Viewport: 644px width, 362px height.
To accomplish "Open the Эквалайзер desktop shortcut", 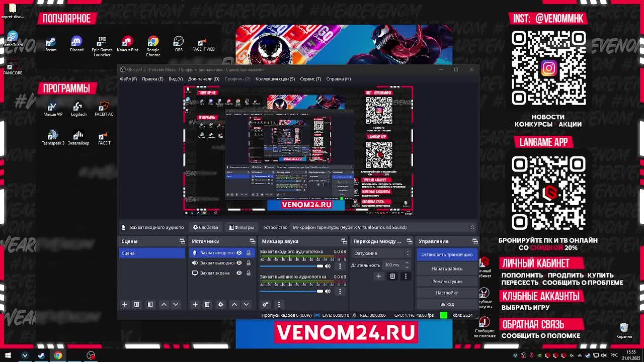I will pyautogui.click(x=78, y=137).
